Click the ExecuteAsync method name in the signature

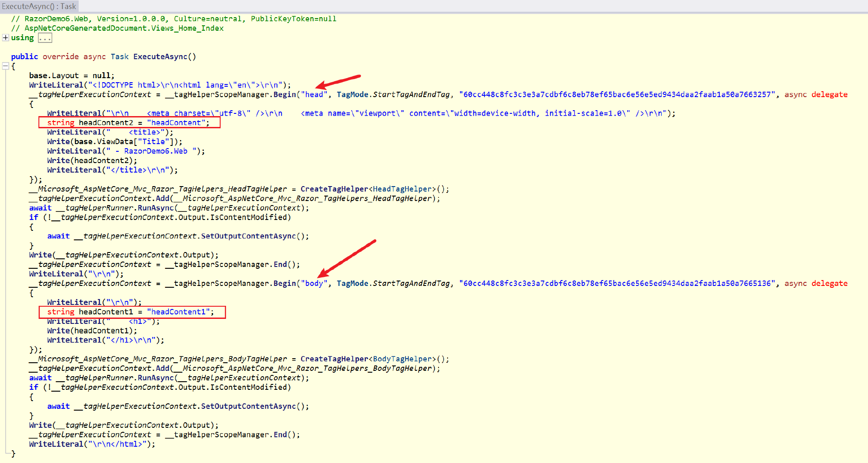[x=160, y=56]
